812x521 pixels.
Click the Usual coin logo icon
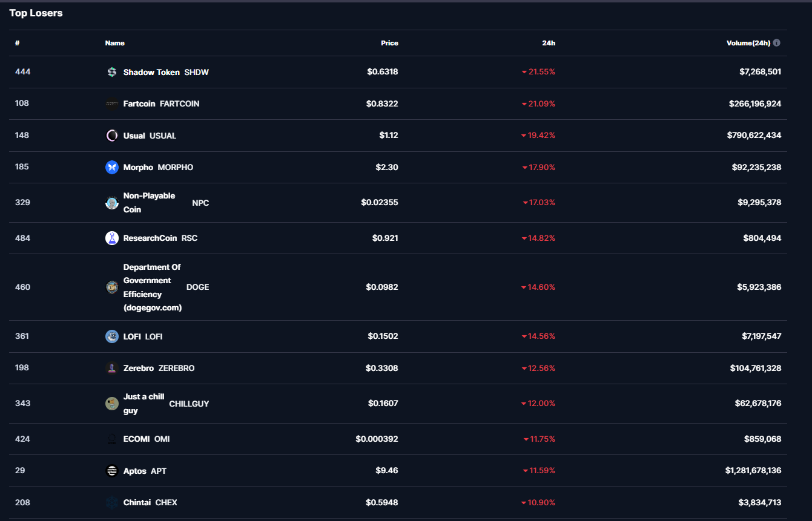[x=111, y=136]
